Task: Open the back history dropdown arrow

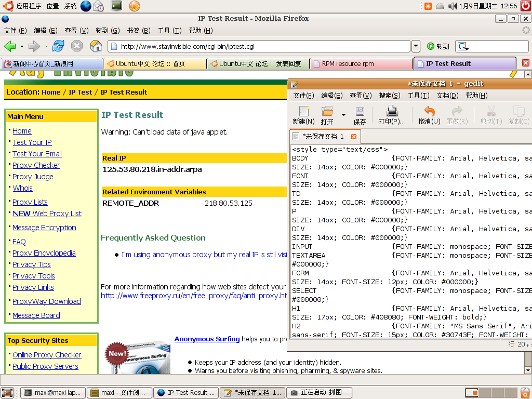Action: (x=22, y=46)
